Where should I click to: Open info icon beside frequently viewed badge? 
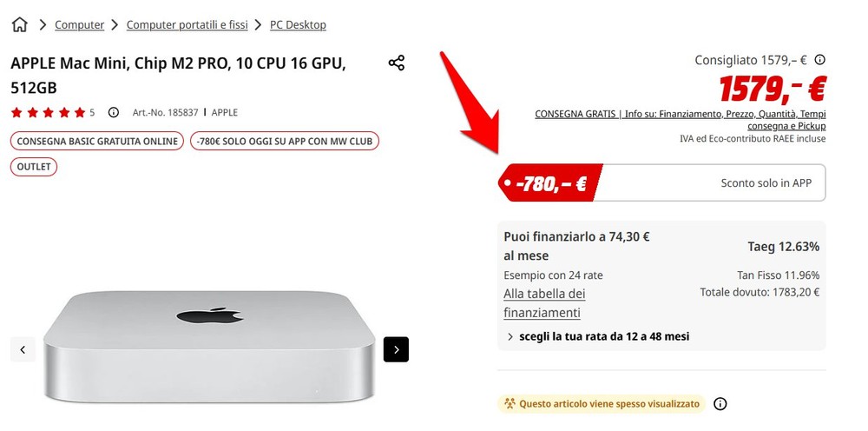pos(720,403)
